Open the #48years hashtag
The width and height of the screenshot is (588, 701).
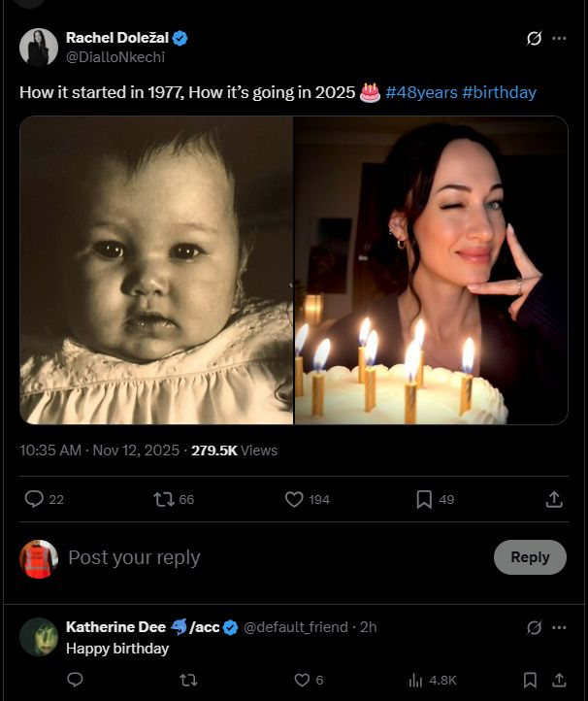point(421,92)
